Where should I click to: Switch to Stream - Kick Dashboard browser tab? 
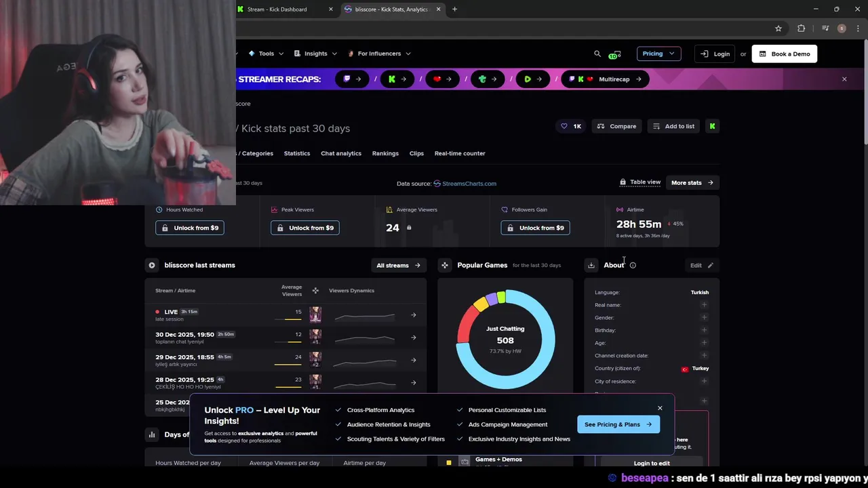coord(283,9)
